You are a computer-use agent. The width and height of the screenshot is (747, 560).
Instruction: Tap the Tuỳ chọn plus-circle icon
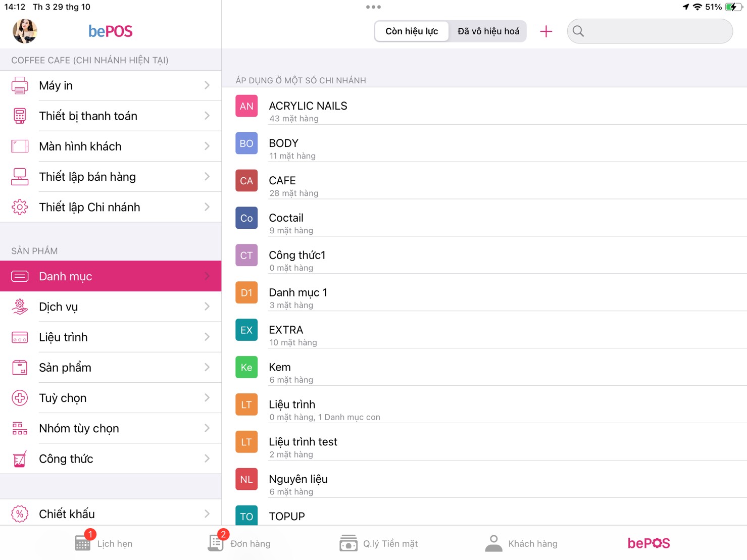20,398
